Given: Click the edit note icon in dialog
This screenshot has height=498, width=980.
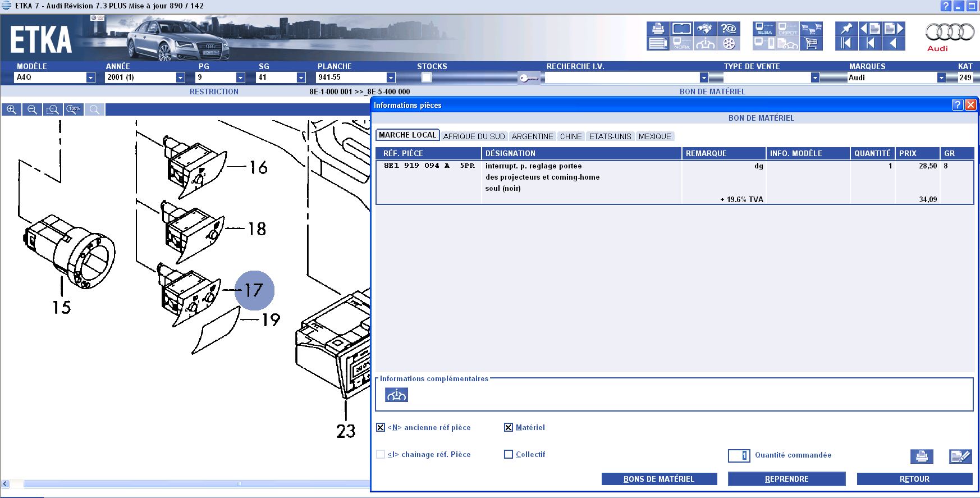Looking at the screenshot, I should click(x=960, y=456).
